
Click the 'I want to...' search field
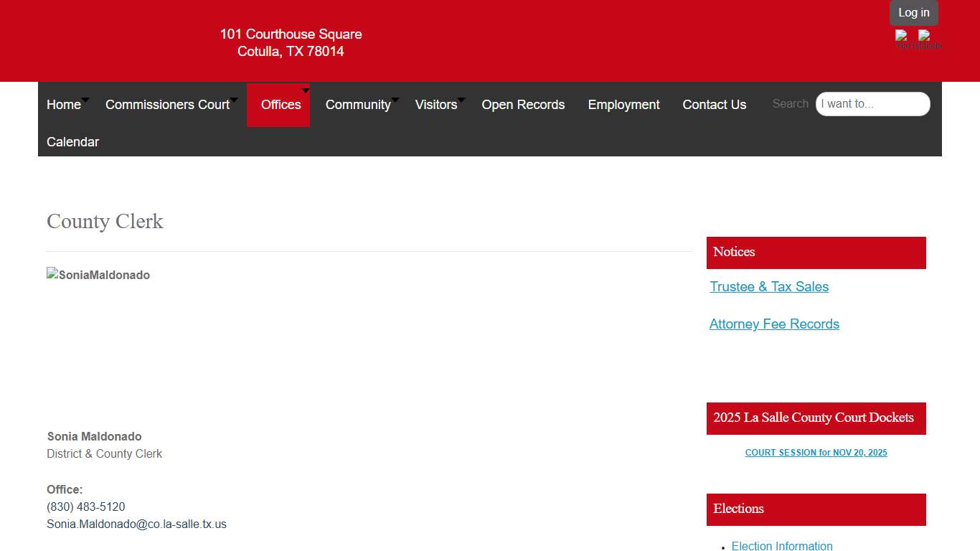click(872, 104)
